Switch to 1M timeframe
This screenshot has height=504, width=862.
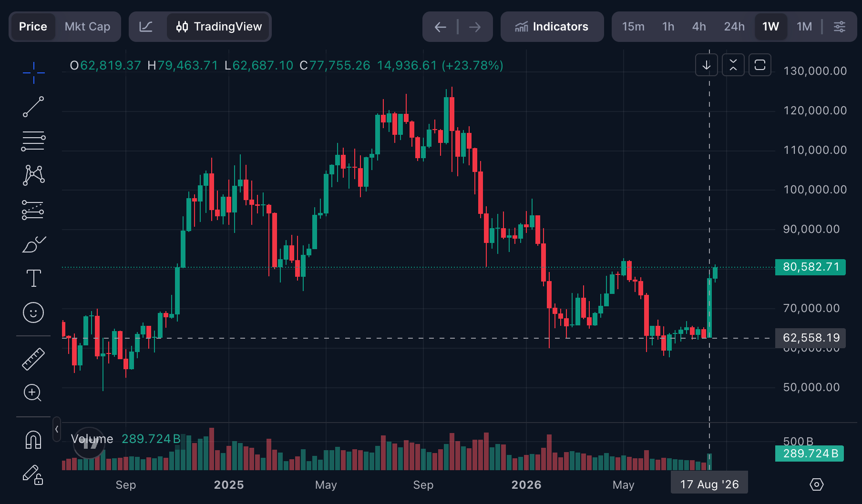click(x=804, y=27)
